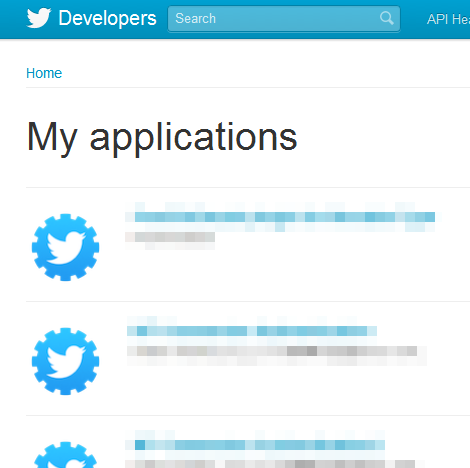The height and width of the screenshot is (468, 470).
Task: Click the Twitter bird logo in header
Action: 39,18
